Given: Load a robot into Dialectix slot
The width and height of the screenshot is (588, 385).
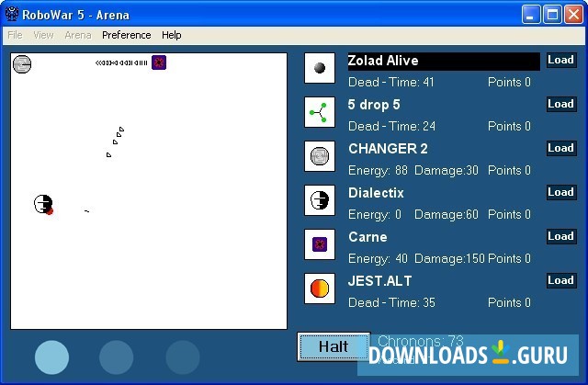Looking at the screenshot, I should coord(561,192).
